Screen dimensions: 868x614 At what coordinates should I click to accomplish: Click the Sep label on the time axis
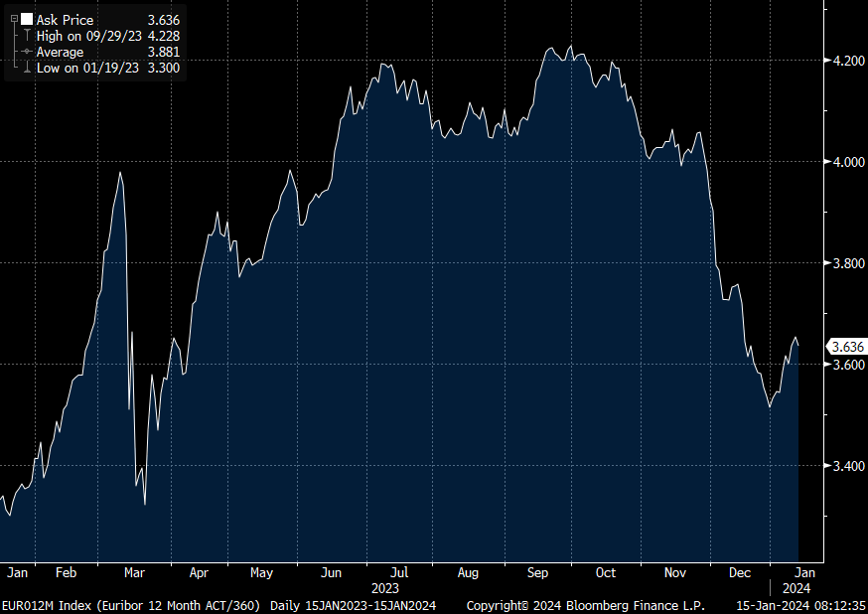[x=537, y=573]
